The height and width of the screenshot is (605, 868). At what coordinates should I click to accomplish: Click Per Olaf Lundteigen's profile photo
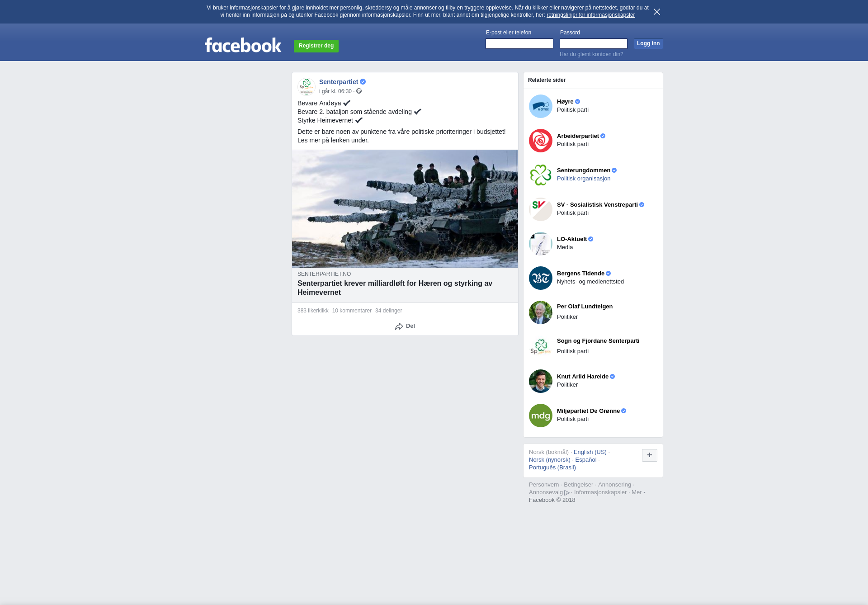point(541,312)
